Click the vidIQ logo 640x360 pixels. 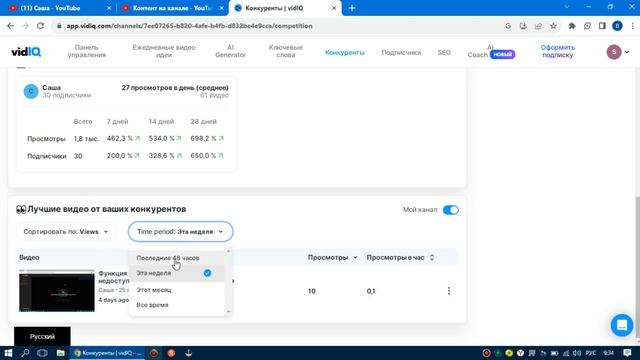click(x=26, y=52)
